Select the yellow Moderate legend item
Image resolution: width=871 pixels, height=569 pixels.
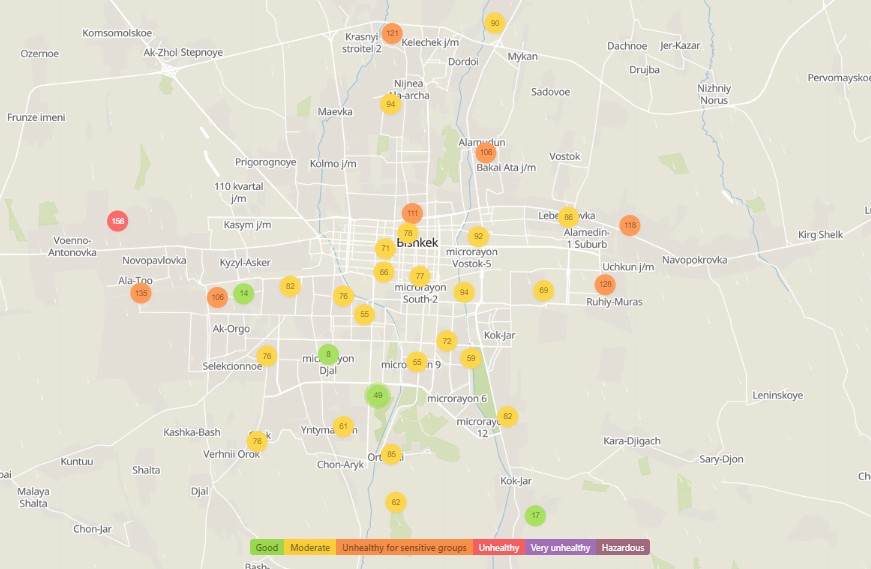[310, 548]
